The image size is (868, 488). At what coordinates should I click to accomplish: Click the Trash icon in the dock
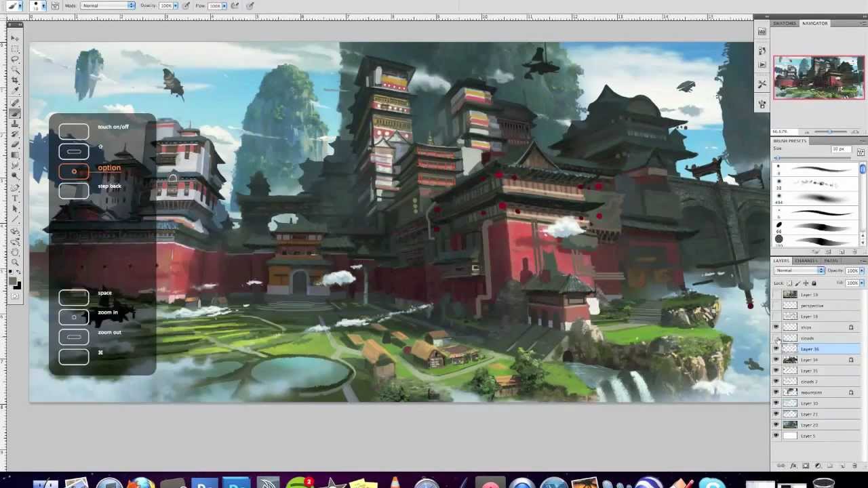pyautogui.click(x=823, y=483)
